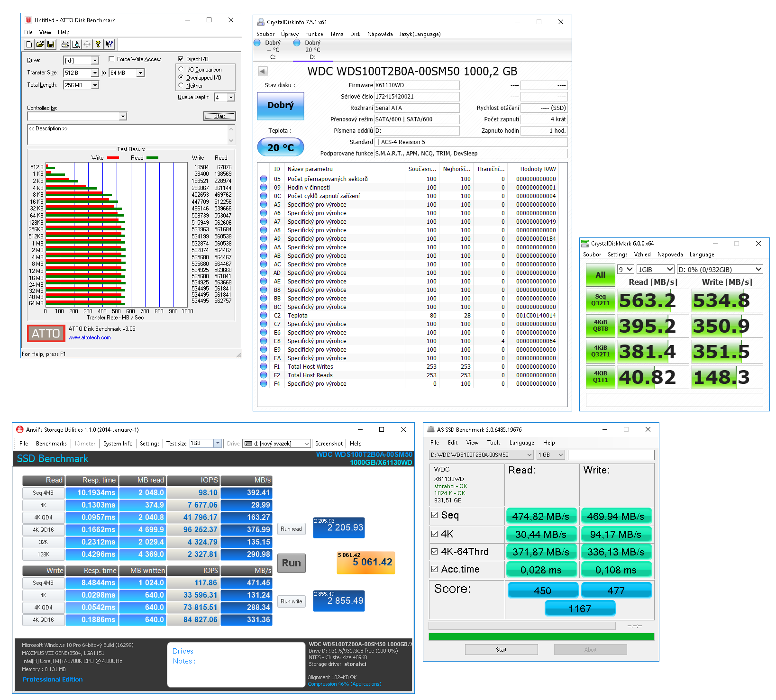Viewport: 776px width, 700px height.
Task: Open the 1GiB test size dropdown in CrystalDiskMark
Action: tap(656, 269)
